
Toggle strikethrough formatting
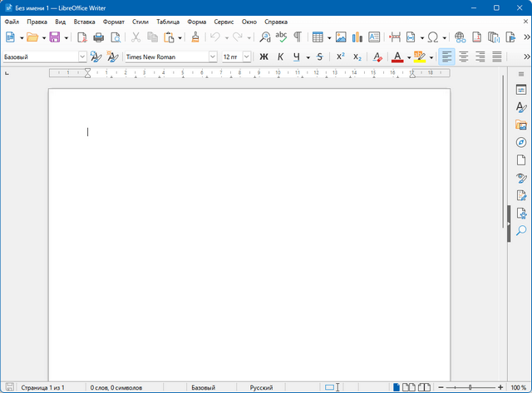[320, 56]
